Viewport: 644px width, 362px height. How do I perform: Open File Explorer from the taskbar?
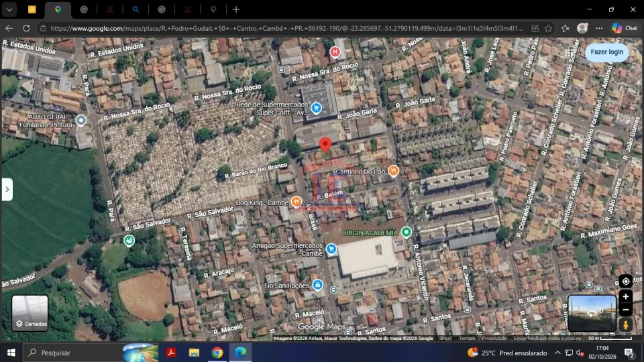(194, 353)
